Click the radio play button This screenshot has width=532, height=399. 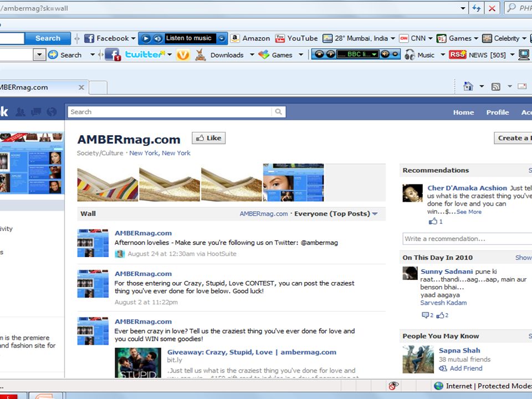click(330, 54)
